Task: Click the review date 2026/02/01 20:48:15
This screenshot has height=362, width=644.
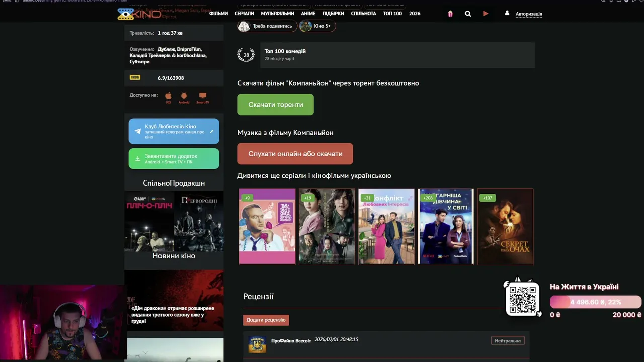Action: tap(337, 340)
